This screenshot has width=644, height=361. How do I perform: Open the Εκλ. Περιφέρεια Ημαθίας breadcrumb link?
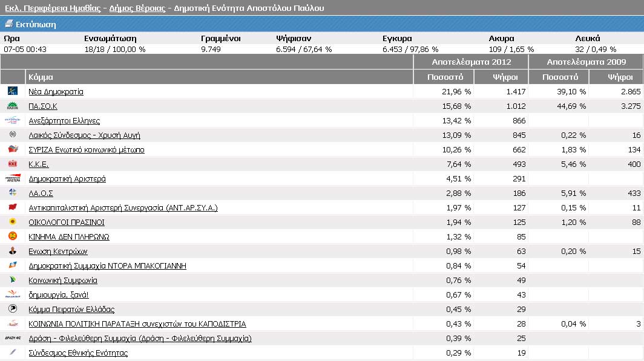coord(53,8)
